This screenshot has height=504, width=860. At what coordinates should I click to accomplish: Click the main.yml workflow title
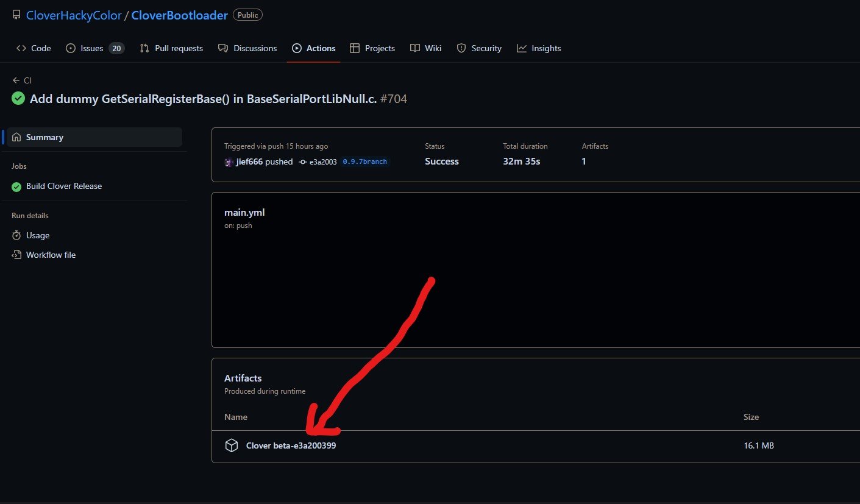[244, 213]
